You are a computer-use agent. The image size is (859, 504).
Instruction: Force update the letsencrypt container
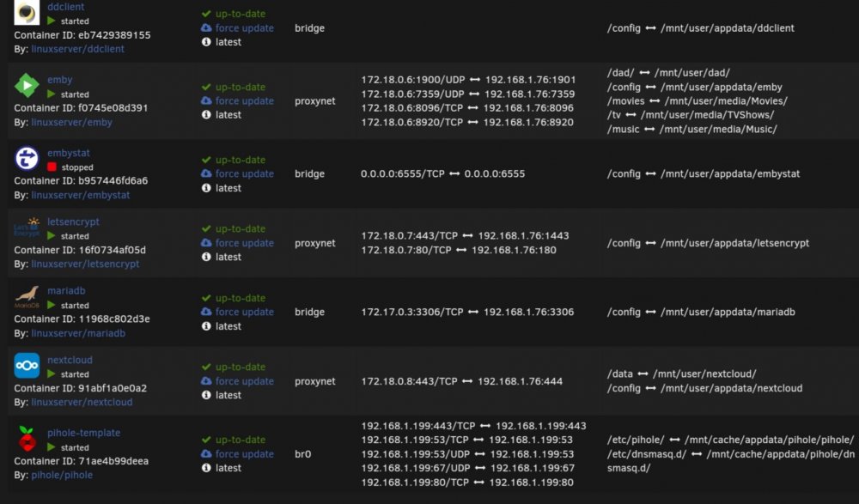point(244,243)
